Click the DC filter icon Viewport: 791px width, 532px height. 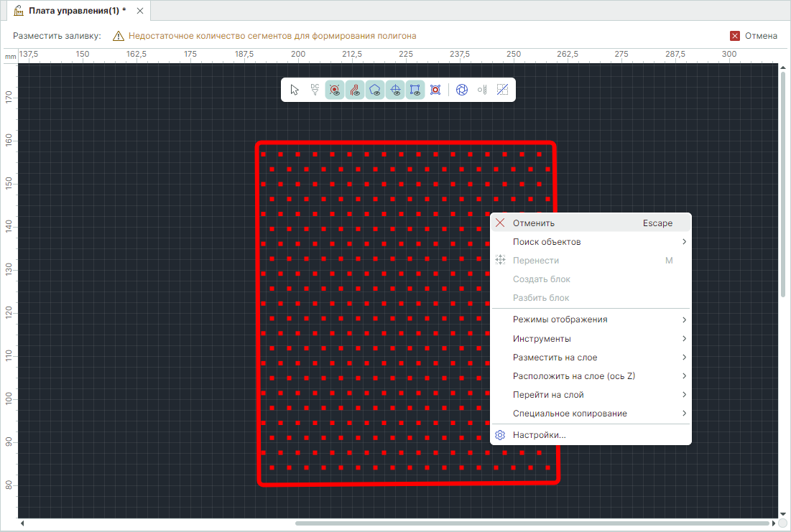tap(315, 90)
